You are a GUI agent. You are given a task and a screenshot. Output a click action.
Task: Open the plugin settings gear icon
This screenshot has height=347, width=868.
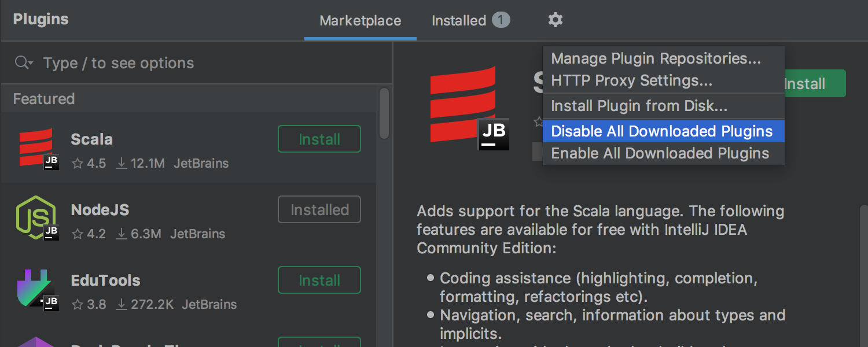(555, 20)
